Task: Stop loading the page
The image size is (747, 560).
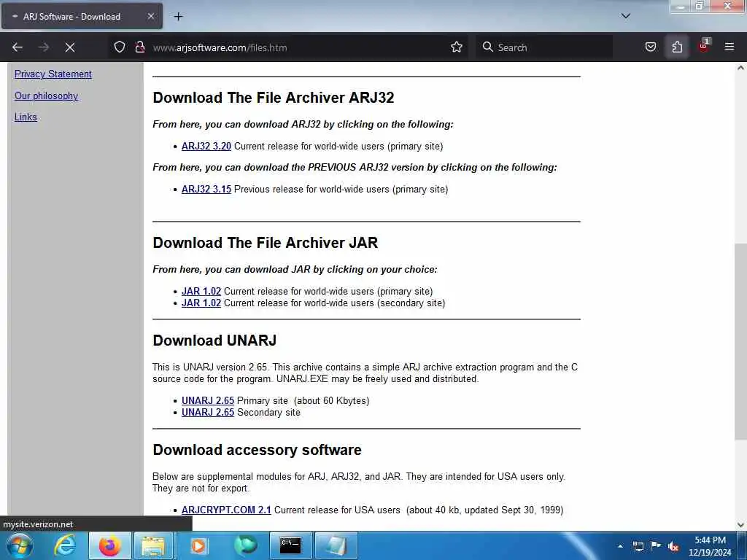Action: (x=69, y=47)
